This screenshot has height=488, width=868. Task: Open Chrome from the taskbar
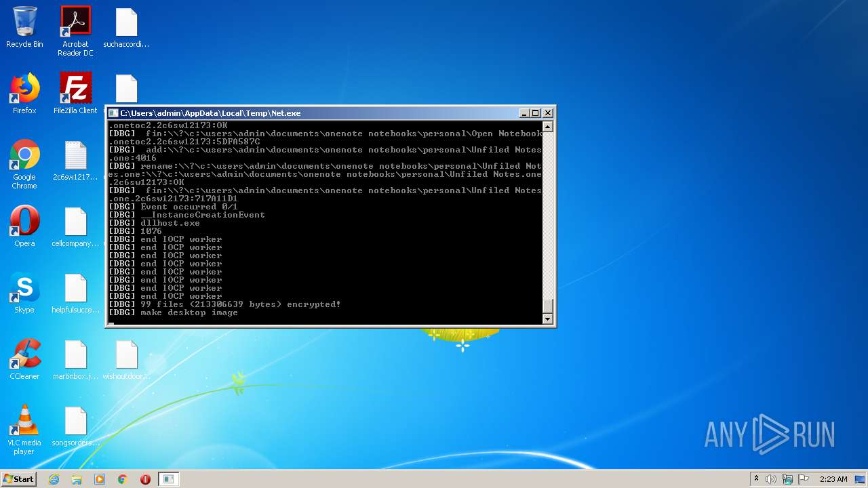pyautogui.click(x=123, y=479)
